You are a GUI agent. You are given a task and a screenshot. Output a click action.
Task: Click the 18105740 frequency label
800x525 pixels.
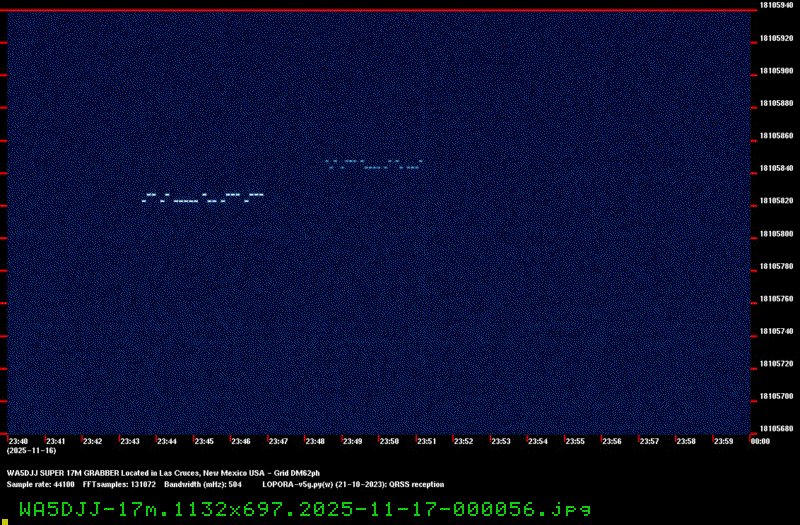777,332
